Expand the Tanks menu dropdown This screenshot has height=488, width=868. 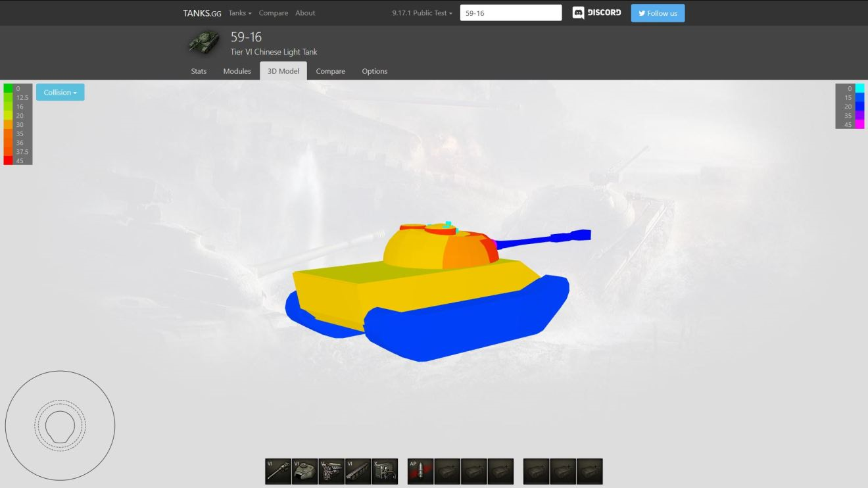click(x=240, y=13)
